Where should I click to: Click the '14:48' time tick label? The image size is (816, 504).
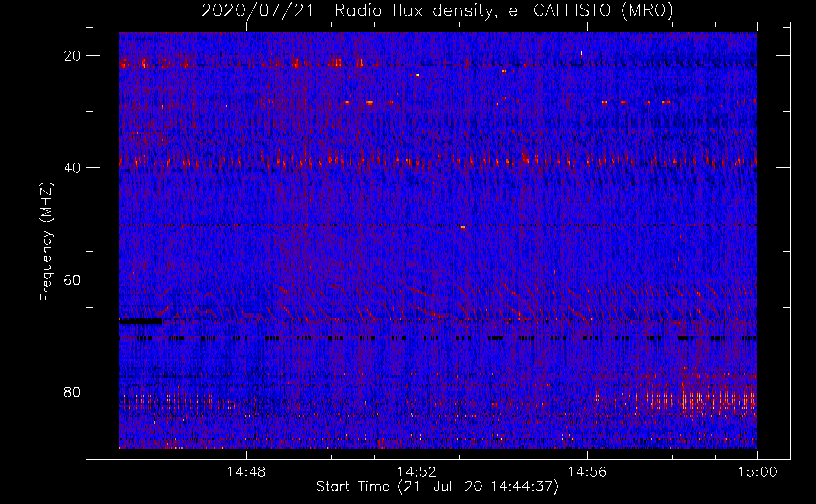[x=246, y=472]
